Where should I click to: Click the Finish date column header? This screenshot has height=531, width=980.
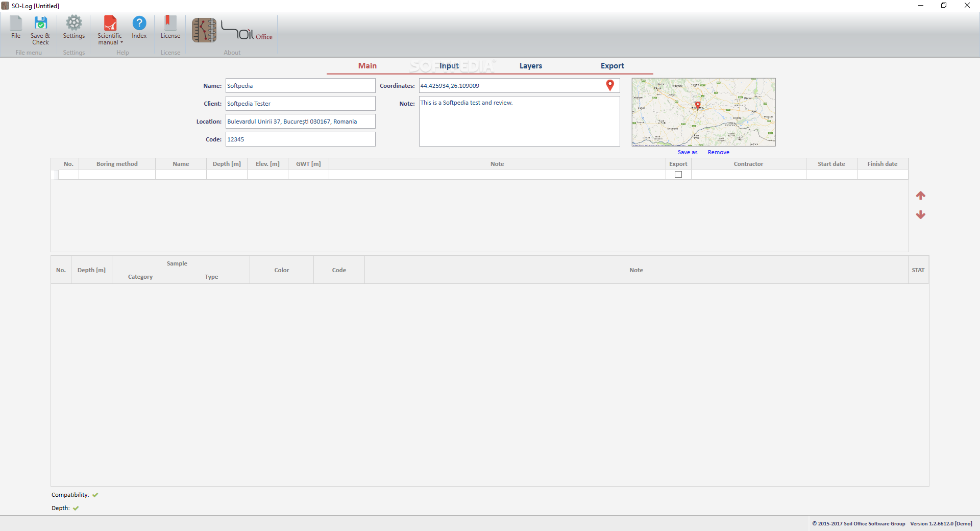point(882,164)
